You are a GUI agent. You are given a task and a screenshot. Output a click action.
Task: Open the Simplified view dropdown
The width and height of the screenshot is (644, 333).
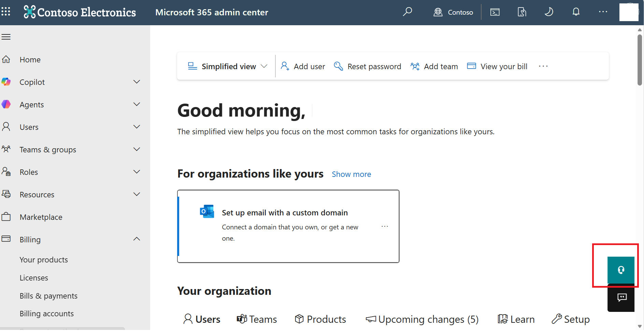227,66
